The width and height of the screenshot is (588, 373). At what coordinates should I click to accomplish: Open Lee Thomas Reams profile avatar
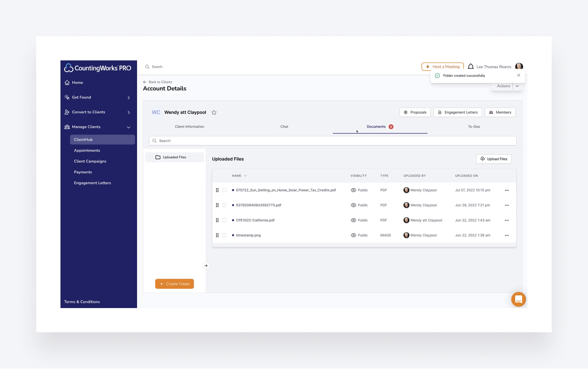(x=519, y=66)
